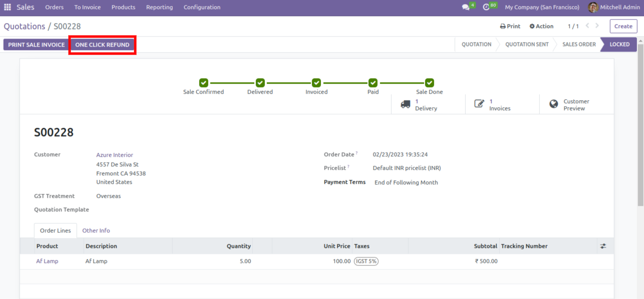644x299 pixels.
Task: Click the Paid stage checkmark
Action: 373,83
